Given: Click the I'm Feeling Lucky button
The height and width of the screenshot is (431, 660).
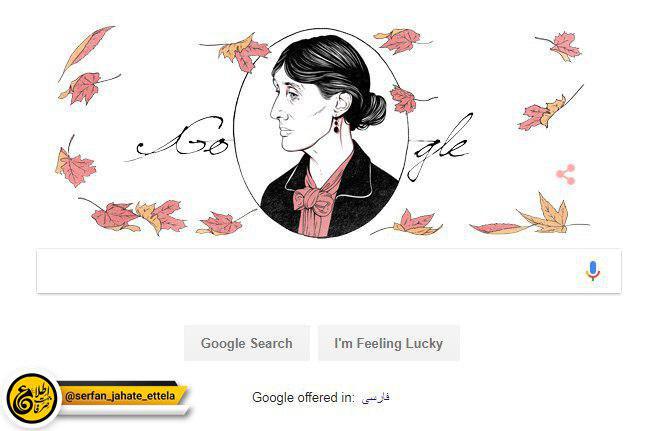Looking at the screenshot, I should tap(389, 343).
